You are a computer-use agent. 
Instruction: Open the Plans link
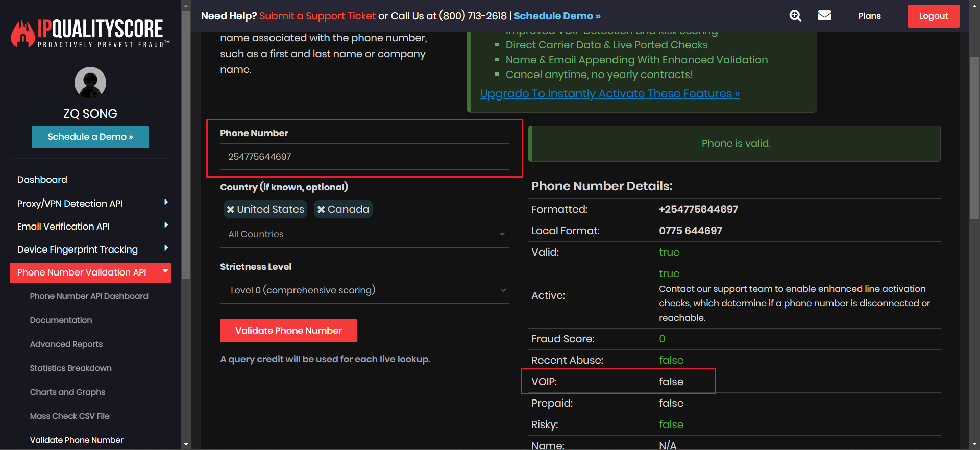pos(870,16)
